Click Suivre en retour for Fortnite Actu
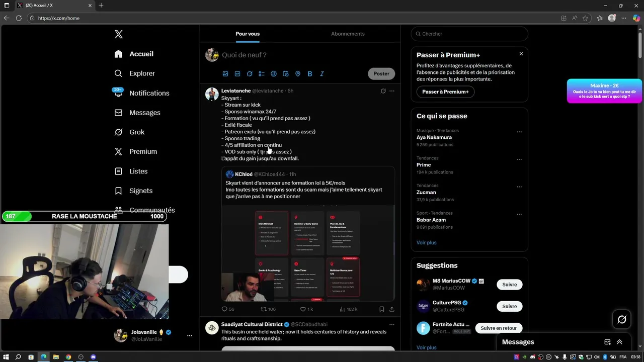 (x=499, y=328)
